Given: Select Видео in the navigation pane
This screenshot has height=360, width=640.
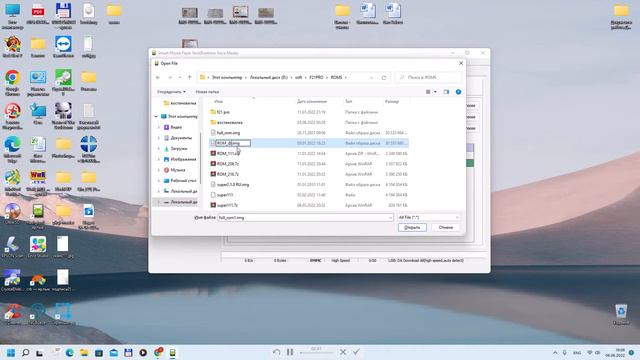Looking at the screenshot, I should 176,127.
